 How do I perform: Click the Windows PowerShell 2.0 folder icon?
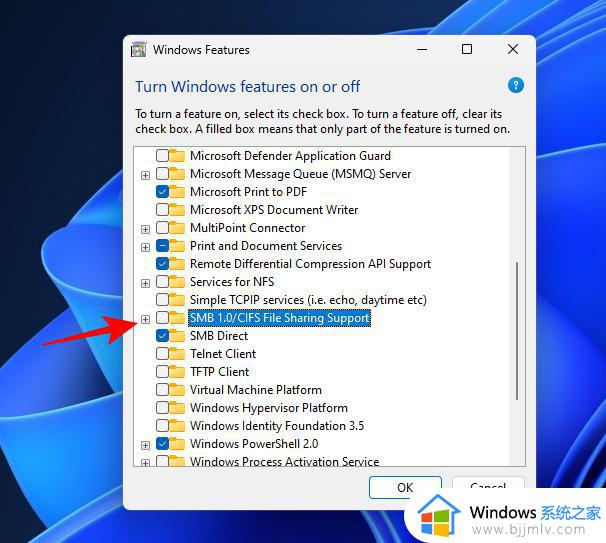pos(177,443)
